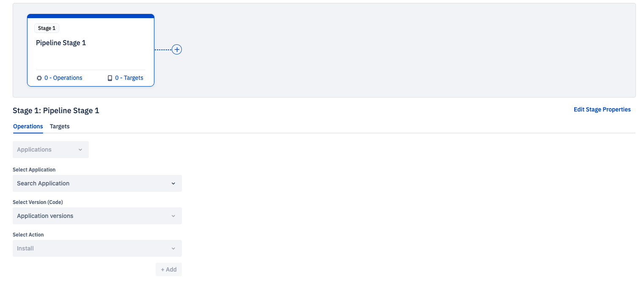
Task: Open the Search Application dropdown
Action: [97, 183]
